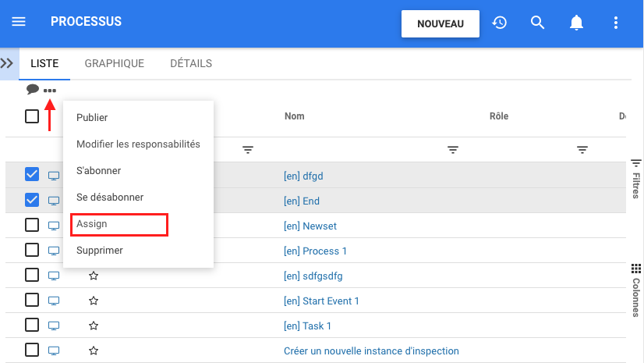Choose Supprimer in the context menu
Viewport: 644px width, 363px height.
(99, 251)
